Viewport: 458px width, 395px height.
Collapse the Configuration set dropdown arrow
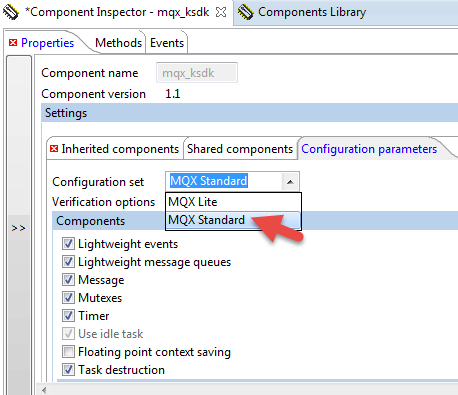point(290,182)
